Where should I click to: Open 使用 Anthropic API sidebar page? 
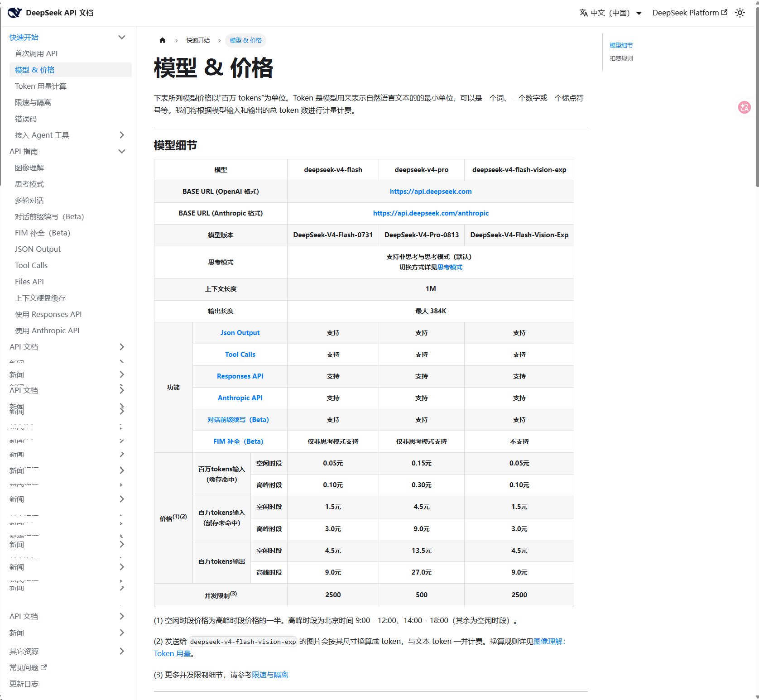pyautogui.click(x=47, y=331)
